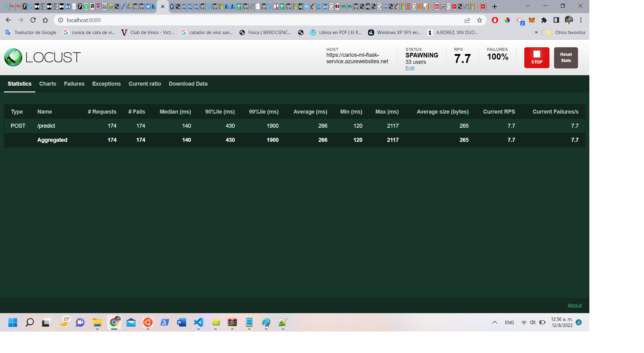Viewport: 644px width, 353px height.
Task: Open Visual Studio Code from taskbar
Action: tap(199, 322)
